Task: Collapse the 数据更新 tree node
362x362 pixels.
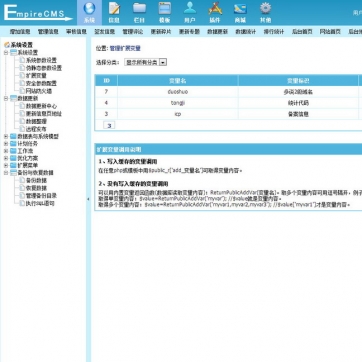Action: pos(6,98)
